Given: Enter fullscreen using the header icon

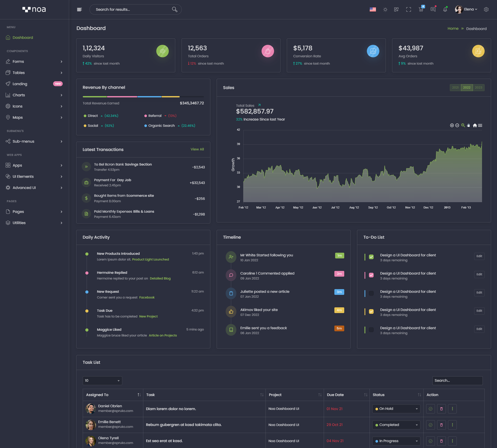Looking at the screenshot, I should pos(408,10).
